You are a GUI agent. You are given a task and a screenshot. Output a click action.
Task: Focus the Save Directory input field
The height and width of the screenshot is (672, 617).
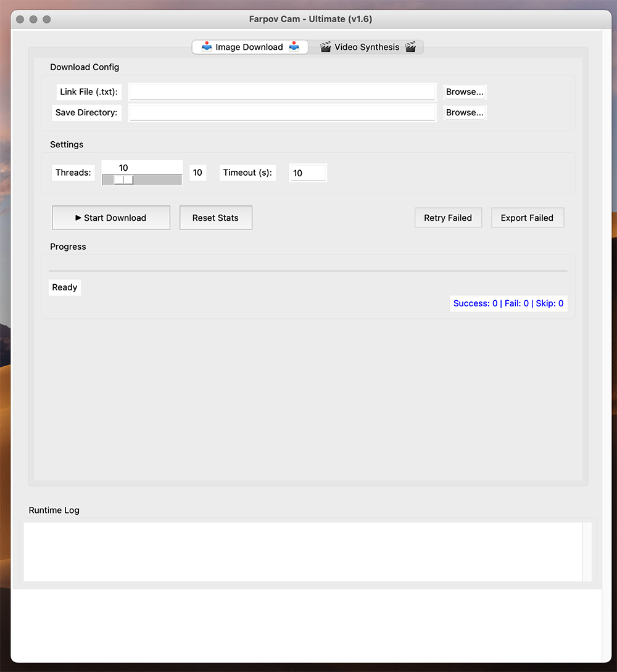[x=282, y=113]
